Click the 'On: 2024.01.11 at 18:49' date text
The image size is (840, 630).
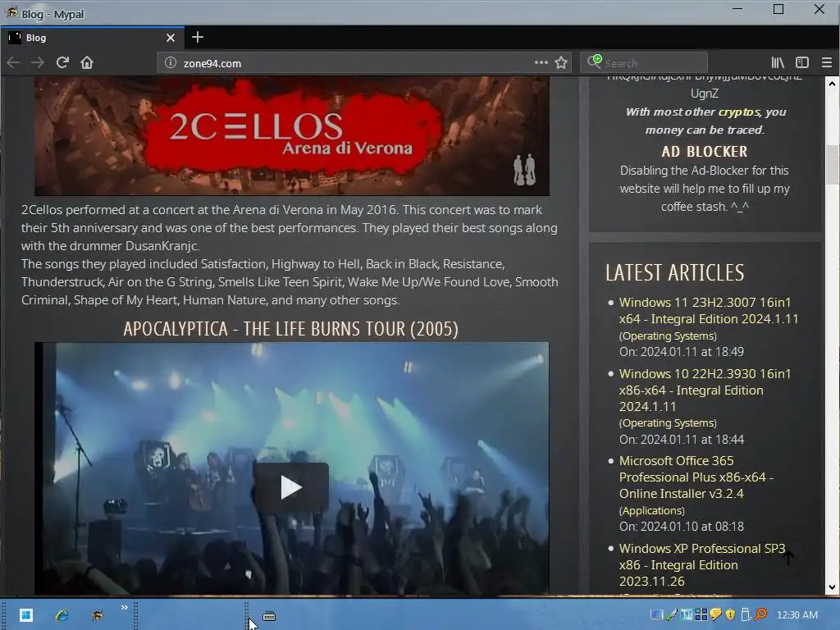(682, 352)
